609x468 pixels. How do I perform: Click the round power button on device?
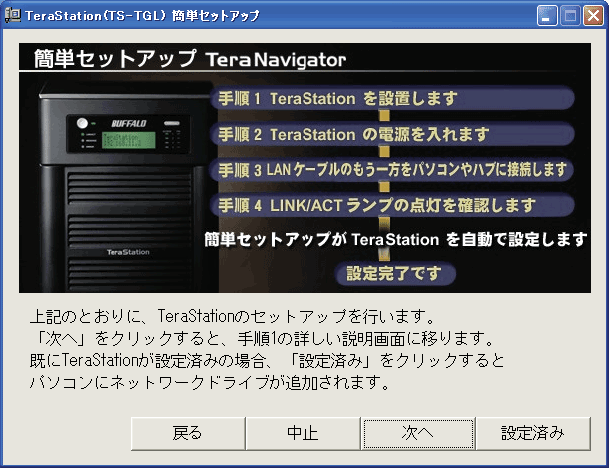click(x=82, y=123)
